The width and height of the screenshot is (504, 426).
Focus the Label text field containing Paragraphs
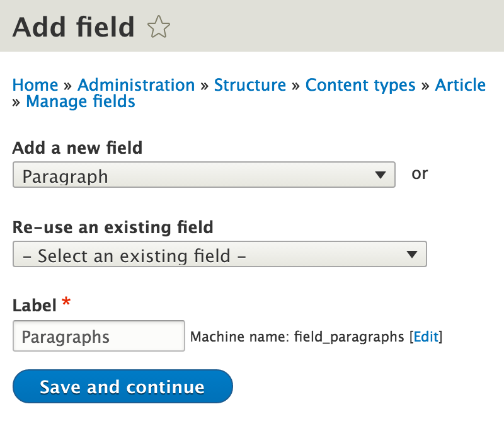coord(98,337)
